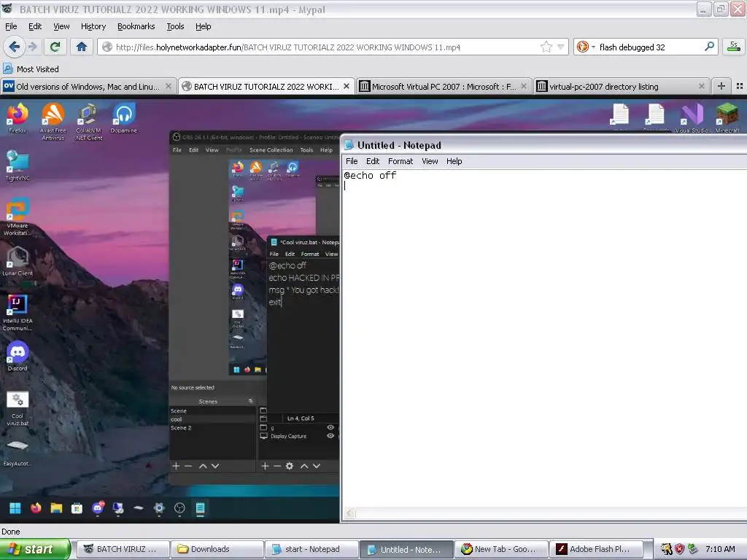This screenshot has width=747, height=560.
Task: Click the Avast Free Antivirus desktop icon
Action: click(53, 122)
